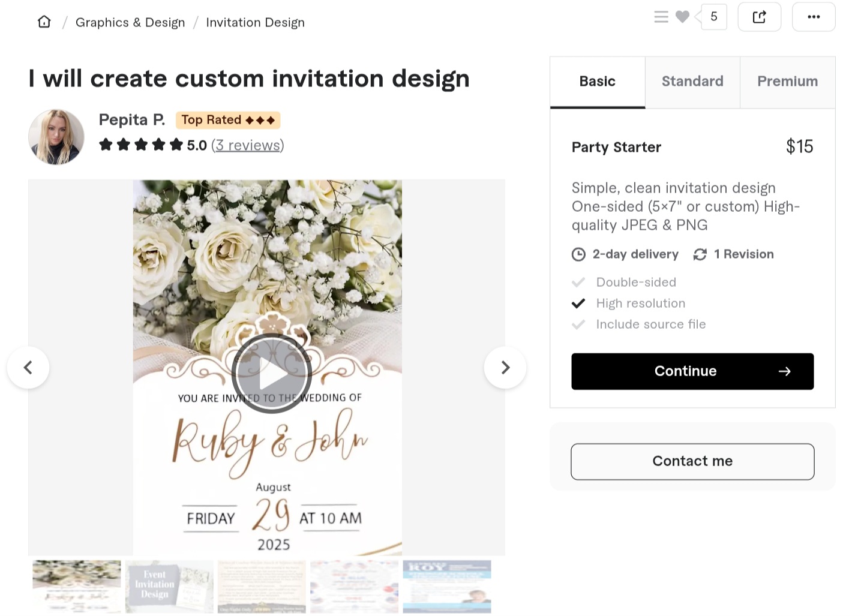Click the revision arrows icon

coord(700,254)
